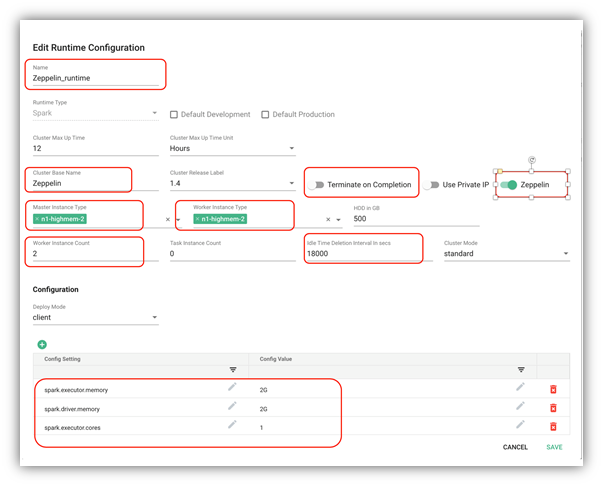603x486 pixels.
Task: Disable the Zeppelin toggle
Action: click(x=509, y=185)
